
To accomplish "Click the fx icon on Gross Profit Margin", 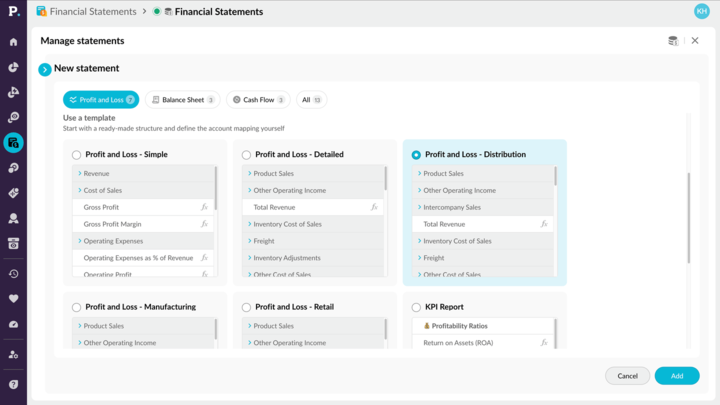I will [x=204, y=224].
